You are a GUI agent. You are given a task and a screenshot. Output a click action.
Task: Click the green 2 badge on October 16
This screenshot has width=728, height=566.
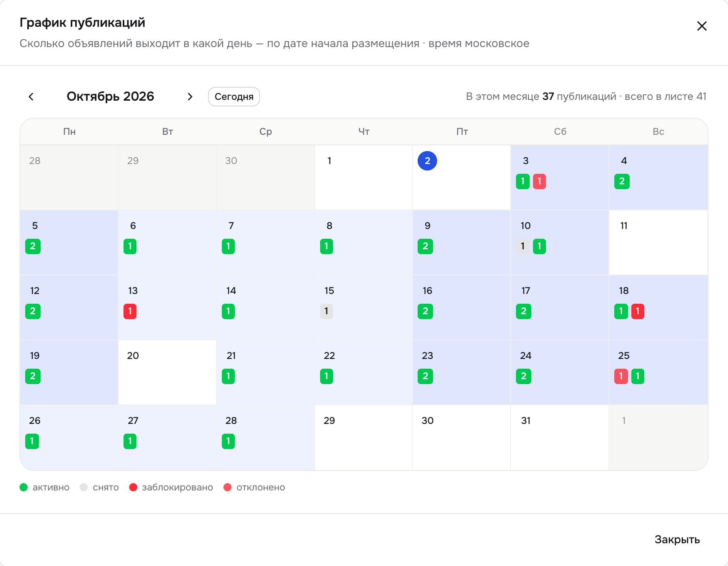pyautogui.click(x=425, y=311)
